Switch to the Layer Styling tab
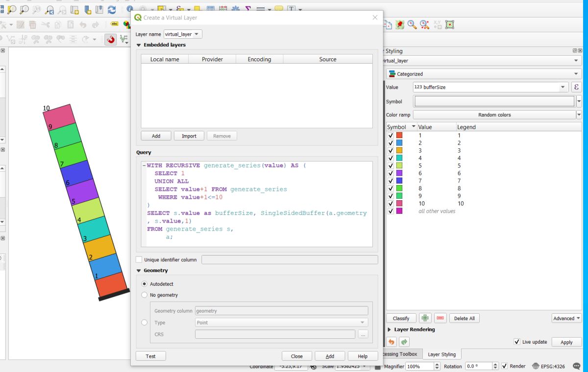 click(441, 354)
